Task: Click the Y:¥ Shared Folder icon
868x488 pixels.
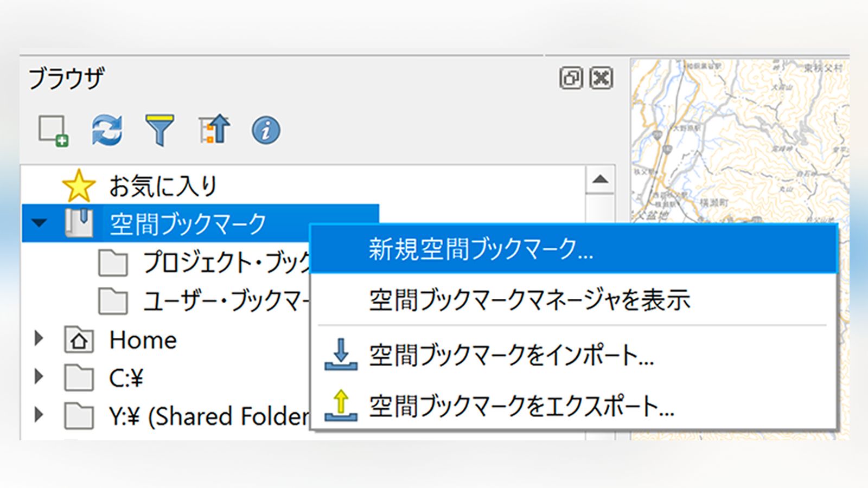Action: [79, 415]
